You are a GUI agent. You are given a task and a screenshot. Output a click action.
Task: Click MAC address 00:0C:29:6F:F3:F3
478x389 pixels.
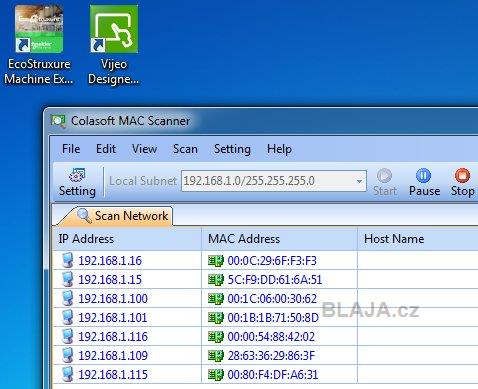[272, 261]
